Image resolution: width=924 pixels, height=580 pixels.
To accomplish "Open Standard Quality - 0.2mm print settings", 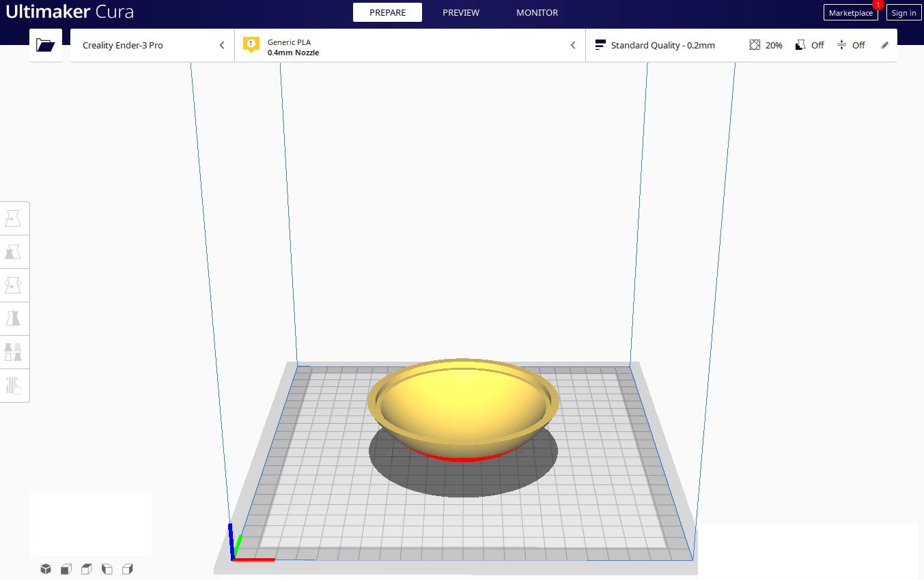I will 741,45.
